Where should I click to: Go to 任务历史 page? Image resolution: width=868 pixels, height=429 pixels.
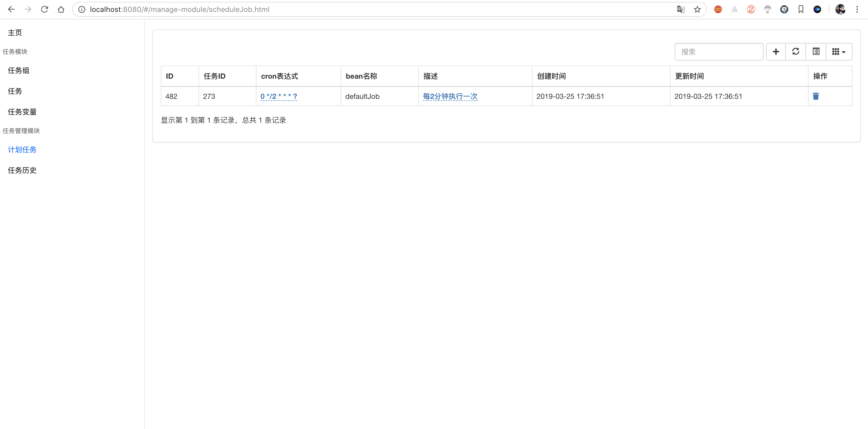(x=22, y=170)
